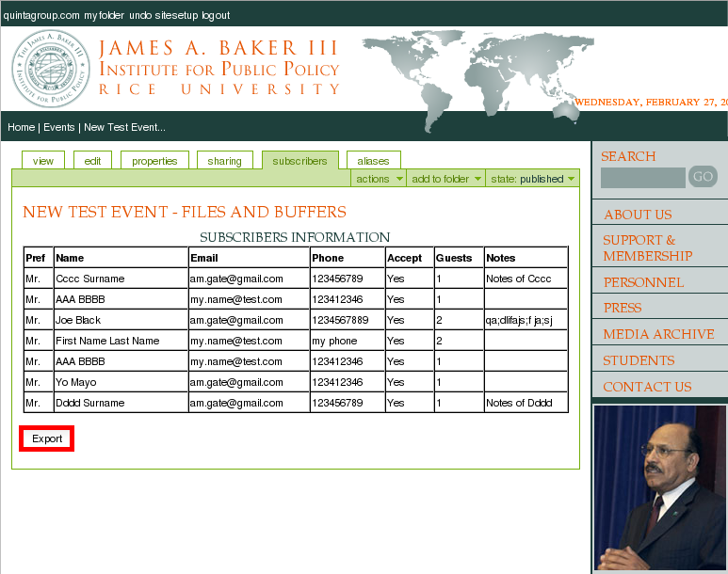728x574 pixels.
Task: Click the my phone cell
Action: [348, 341]
